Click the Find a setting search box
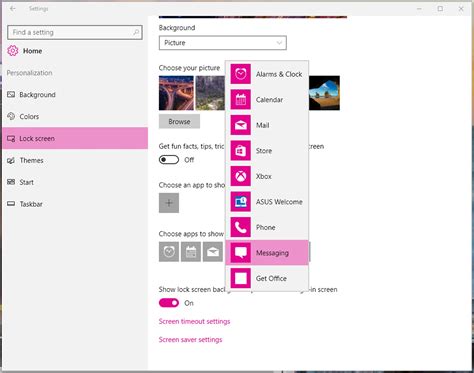 [75, 32]
